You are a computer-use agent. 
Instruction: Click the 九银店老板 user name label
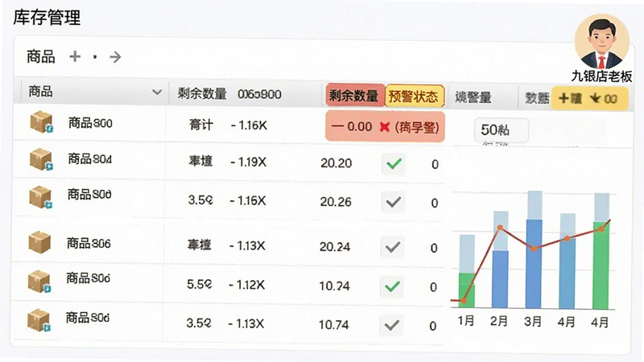pos(601,76)
